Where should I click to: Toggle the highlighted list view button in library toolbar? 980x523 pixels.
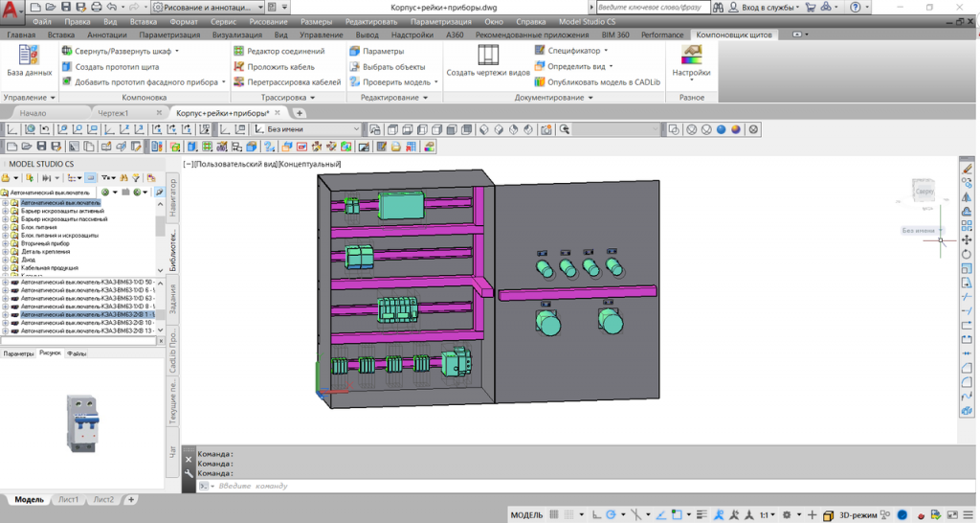pos(91,177)
